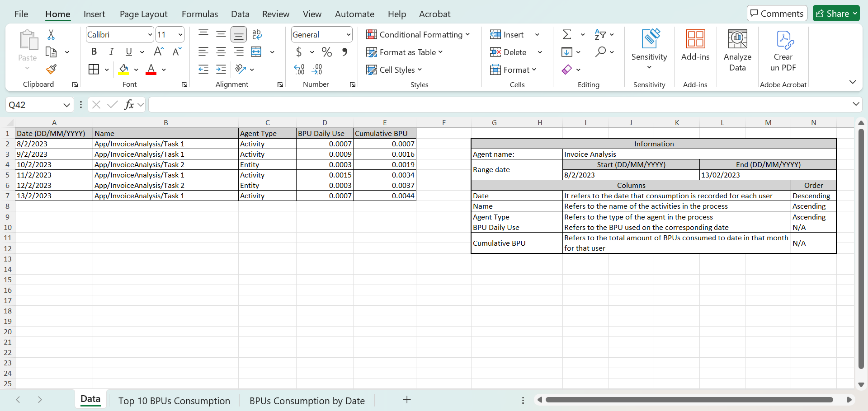868x411 pixels.
Task: Apply the red font color swatch
Action: pyautogui.click(x=151, y=70)
